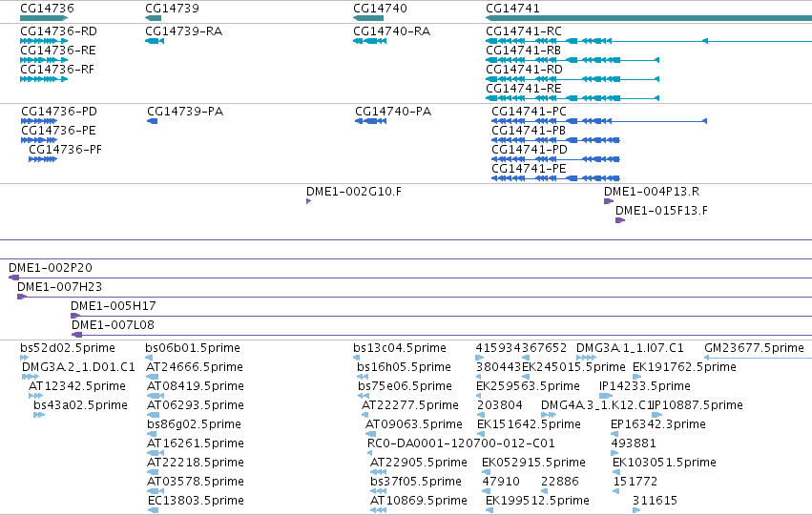
Task: Click the AT06293.5prime EST
Action: click(x=196, y=405)
